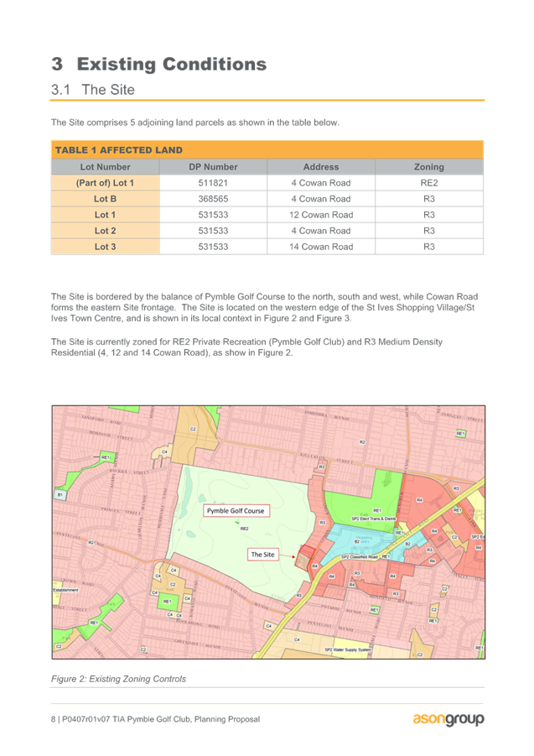Click the 'TABLE 1 AFFECTED LAND' title bar
This screenshot has width=534, height=756.
click(x=267, y=150)
